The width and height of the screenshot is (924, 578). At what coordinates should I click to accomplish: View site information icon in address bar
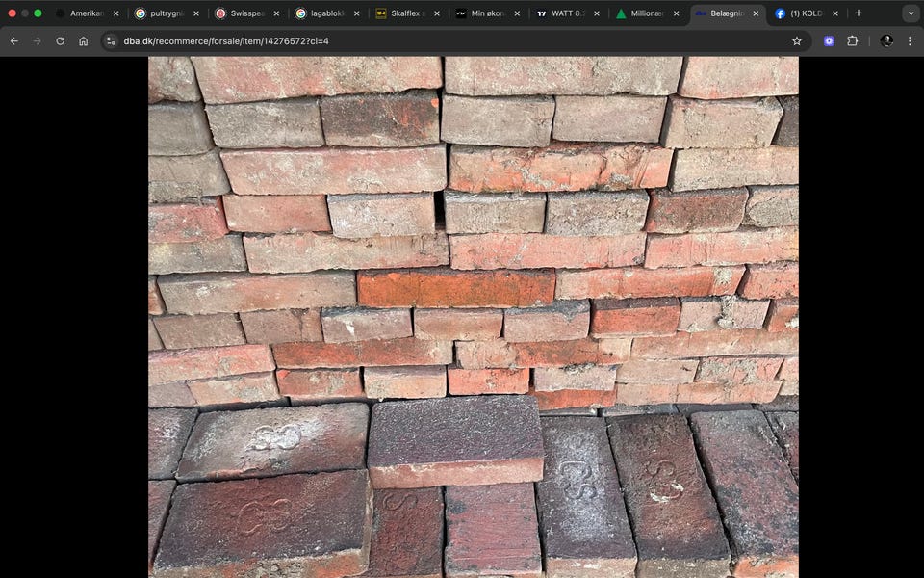[111, 41]
